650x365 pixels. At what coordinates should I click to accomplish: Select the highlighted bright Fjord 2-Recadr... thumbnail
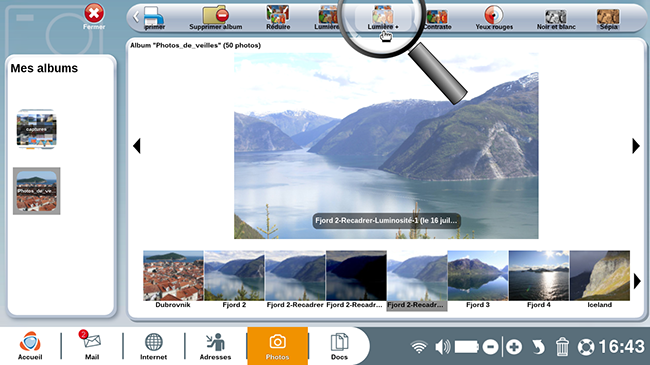tap(417, 275)
